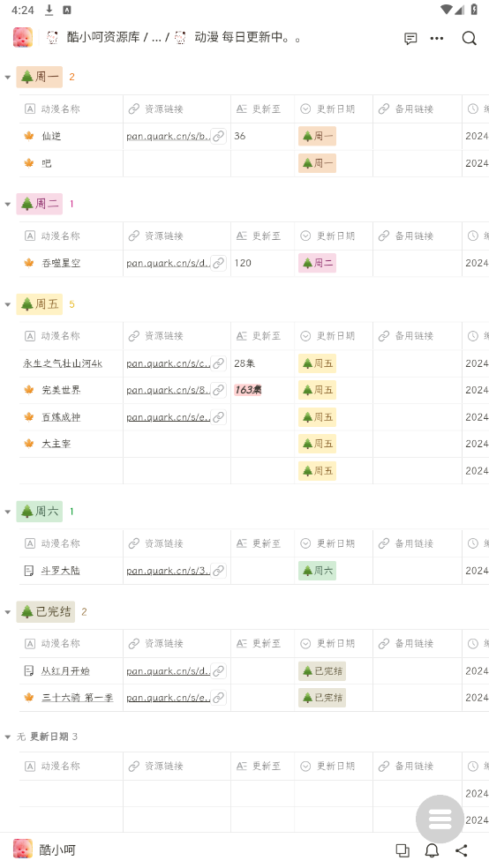This screenshot has height=868, width=489.
Task: Collapse the 周五 group
Action: (8, 304)
